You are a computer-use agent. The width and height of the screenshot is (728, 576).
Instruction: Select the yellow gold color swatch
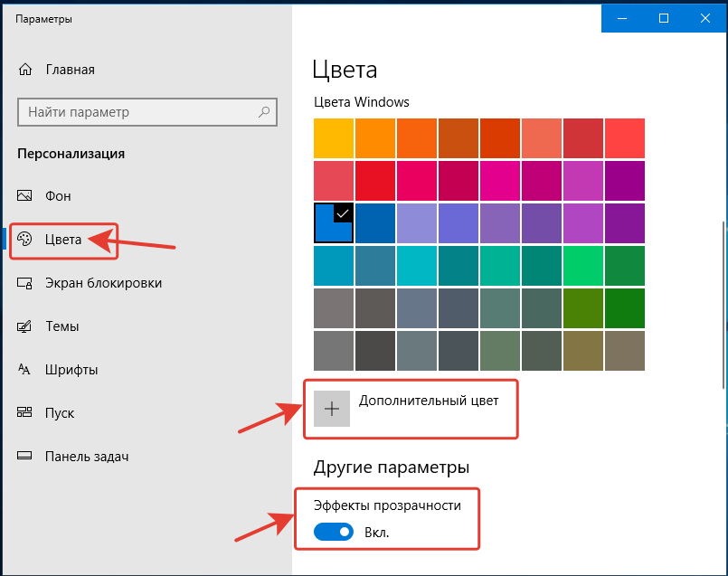coord(334,138)
